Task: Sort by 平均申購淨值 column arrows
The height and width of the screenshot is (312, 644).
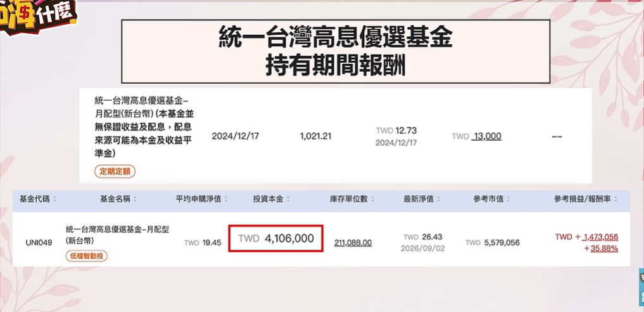Action: (x=226, y=199)
